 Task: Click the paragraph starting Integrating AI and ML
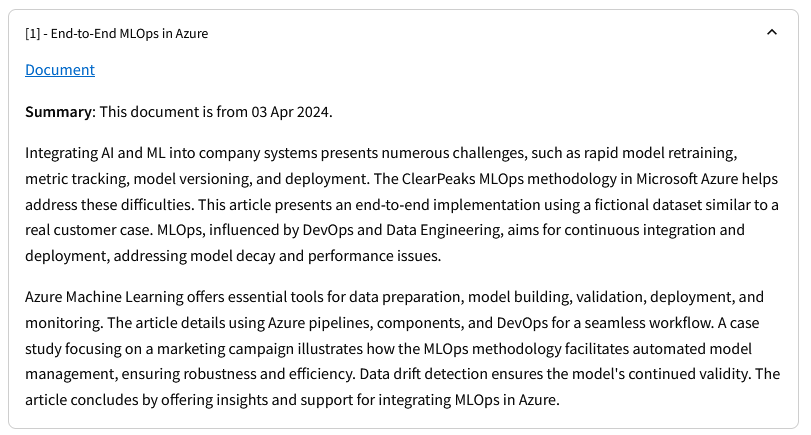(402, 204)
